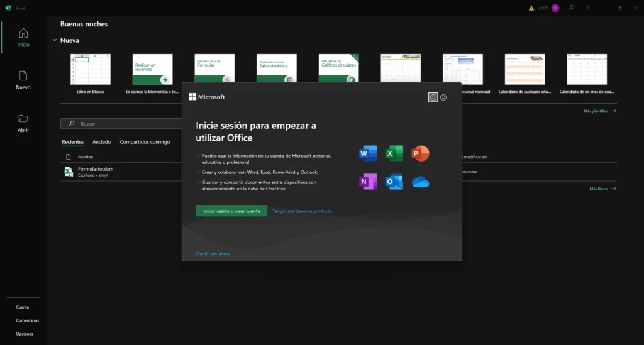Screen dimensions: 644x345
Task: Click the Excel icon in sign-in dialog
Action: tap(394, 153)
